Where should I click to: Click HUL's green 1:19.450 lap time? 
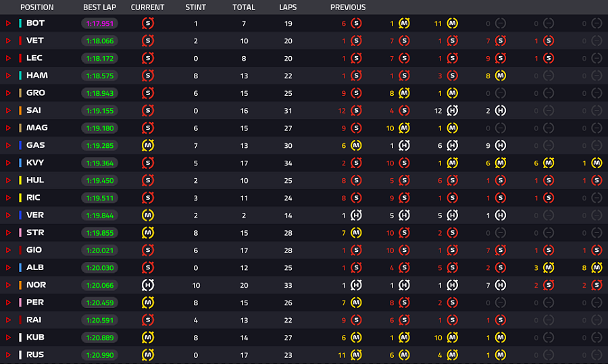(x=100, y=180)
